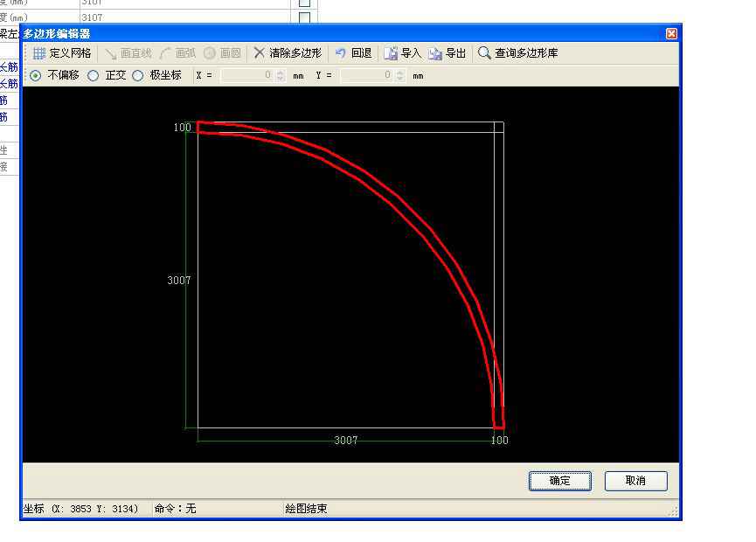Click the 命令：无 status text

point(175,509)
